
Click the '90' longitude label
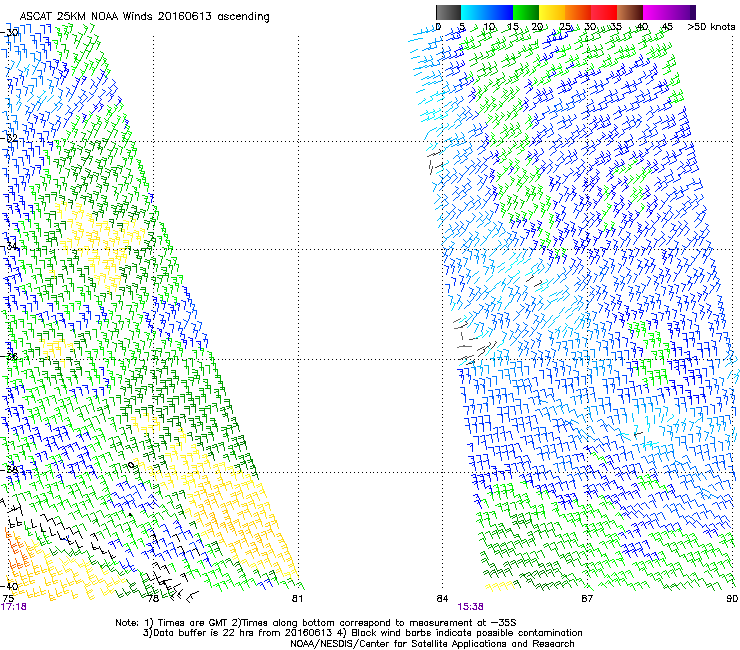[732, 599]
